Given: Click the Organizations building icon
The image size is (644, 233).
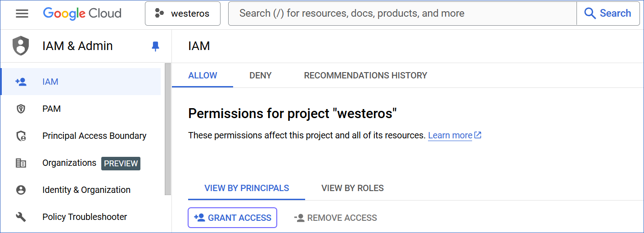Looking at the screenshot, I should 21,163.
